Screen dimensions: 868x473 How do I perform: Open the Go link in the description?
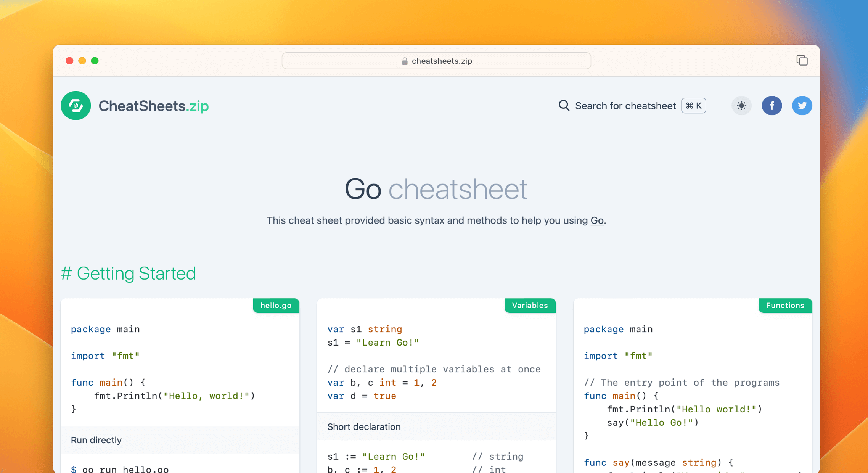point(596,220)
